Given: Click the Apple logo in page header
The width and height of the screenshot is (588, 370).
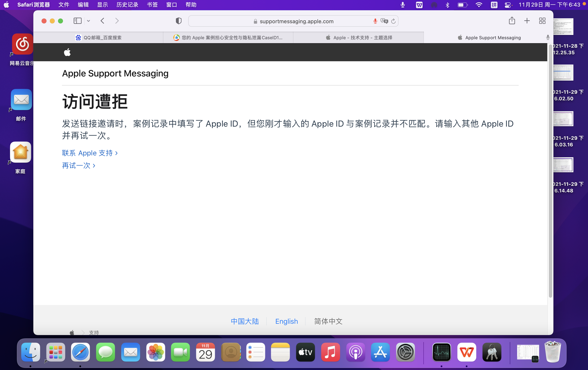Looking at the screenshot, I should point(67,52).
